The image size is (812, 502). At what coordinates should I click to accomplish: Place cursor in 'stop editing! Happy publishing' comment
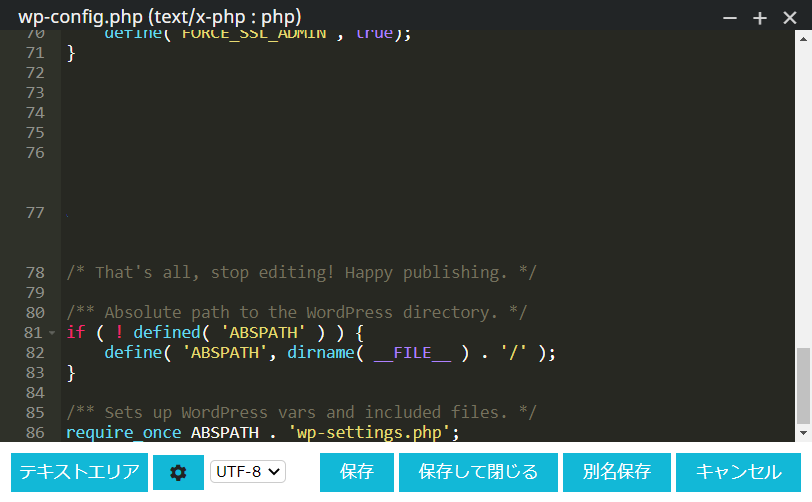coord(301,272)
